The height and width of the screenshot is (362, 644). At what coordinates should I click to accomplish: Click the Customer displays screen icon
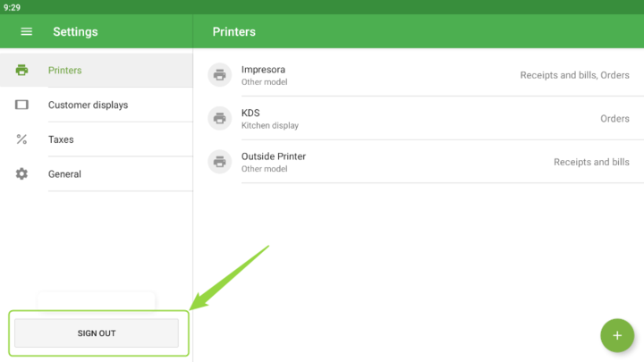22,105
